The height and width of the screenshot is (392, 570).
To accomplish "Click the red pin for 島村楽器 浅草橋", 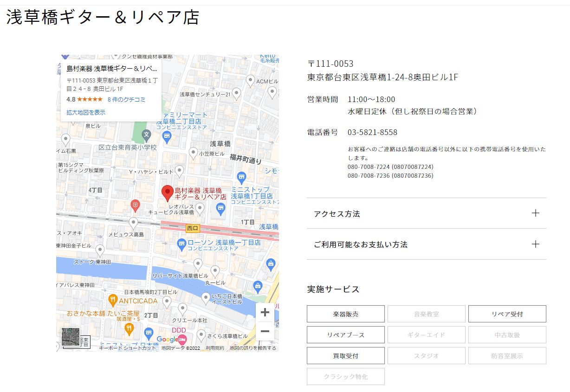I will pyautogui.click(x=167, y=193).
